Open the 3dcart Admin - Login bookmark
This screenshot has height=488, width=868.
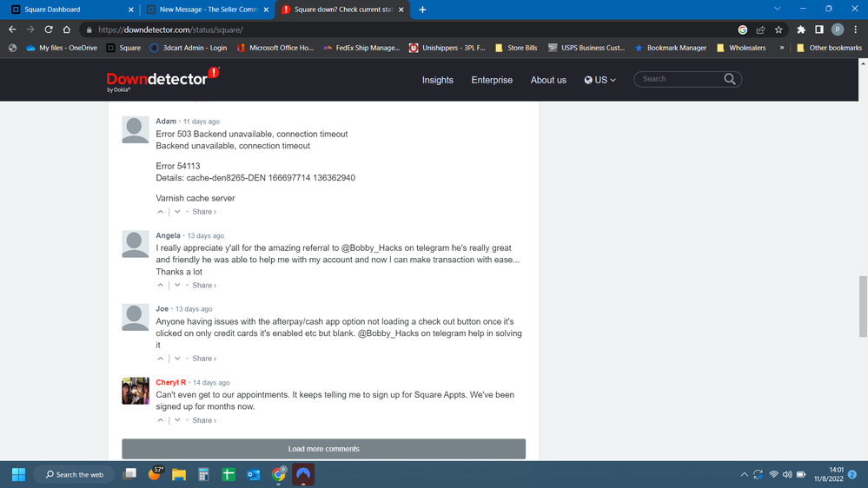pyautogui.click(x=189, y=48)
